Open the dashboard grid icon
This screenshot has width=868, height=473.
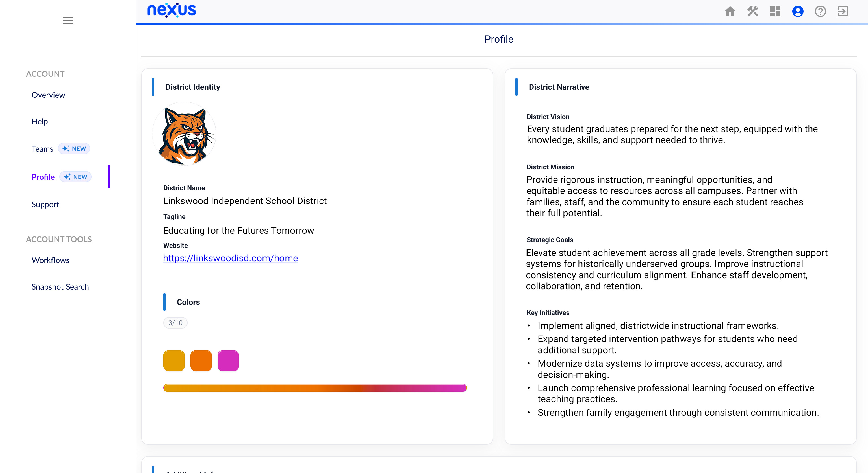[775, 12]
